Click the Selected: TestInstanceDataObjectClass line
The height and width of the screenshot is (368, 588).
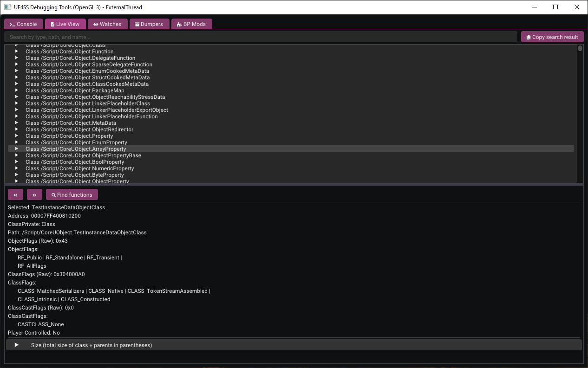[x=56, y=207]
